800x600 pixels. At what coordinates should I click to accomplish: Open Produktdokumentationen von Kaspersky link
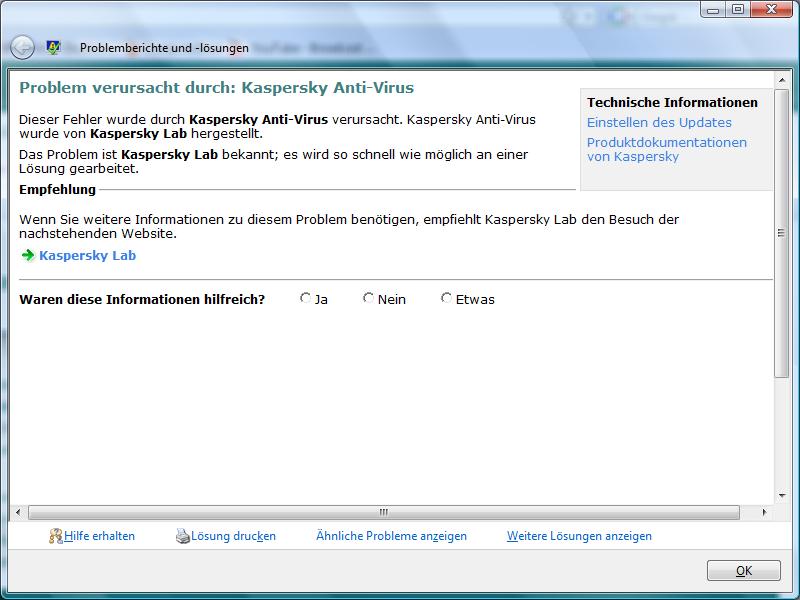click(667, 149)
